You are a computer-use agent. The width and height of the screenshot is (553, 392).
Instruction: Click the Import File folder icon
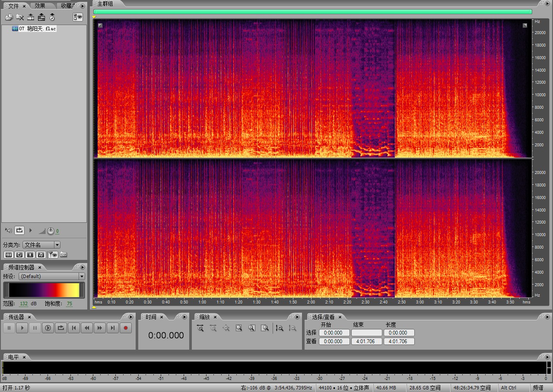pyautogui.click(x=9, y=17)
